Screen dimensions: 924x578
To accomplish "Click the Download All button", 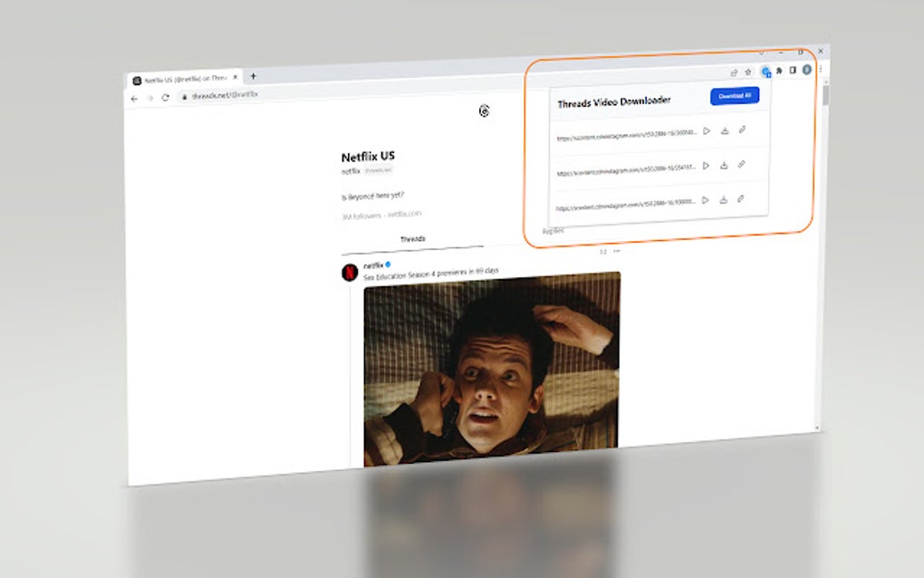I will click(735, 96).
